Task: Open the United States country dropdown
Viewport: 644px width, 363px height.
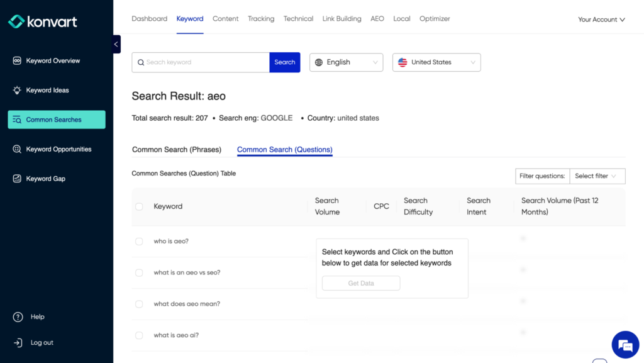Action: 436,62
